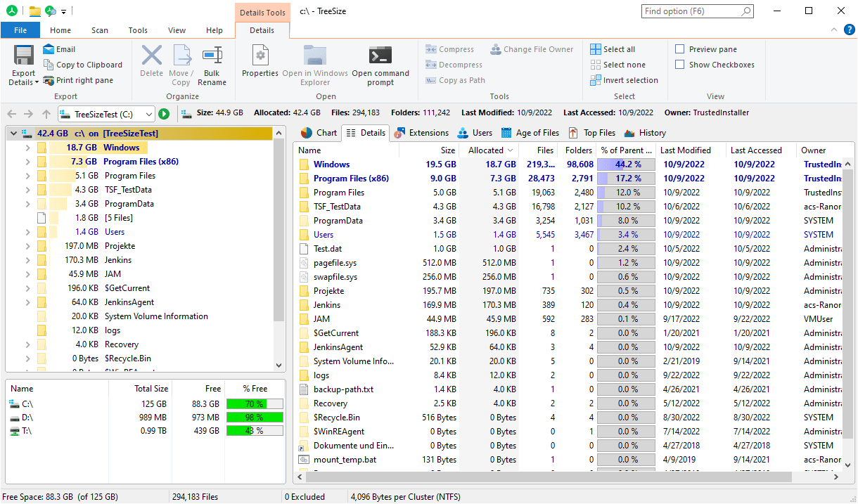
Task: Collapse the ribbon with the chevron
Action: point(833,30)
